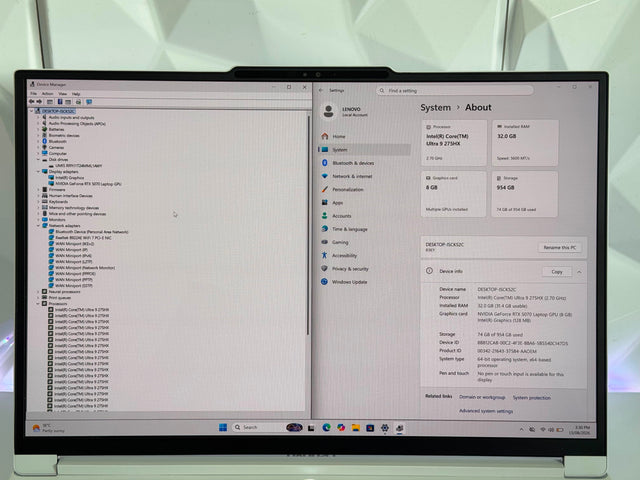Open Advanced system settings link
Screen dimensions: 640x480
click(x=486, y=411)
